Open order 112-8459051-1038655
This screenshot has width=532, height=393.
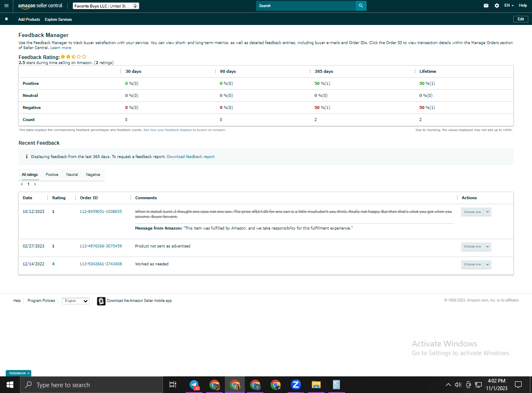point(101,212)
